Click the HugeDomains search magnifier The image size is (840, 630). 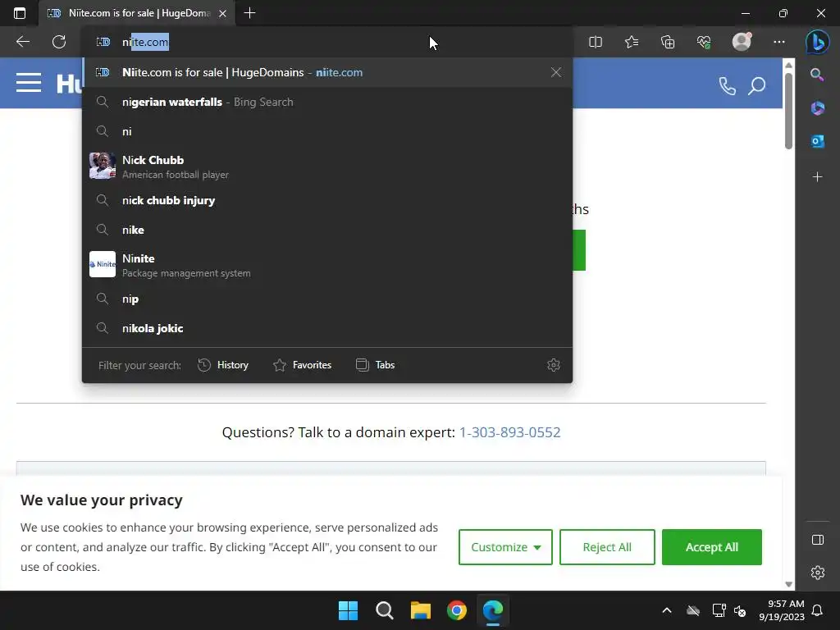[757, 85]
